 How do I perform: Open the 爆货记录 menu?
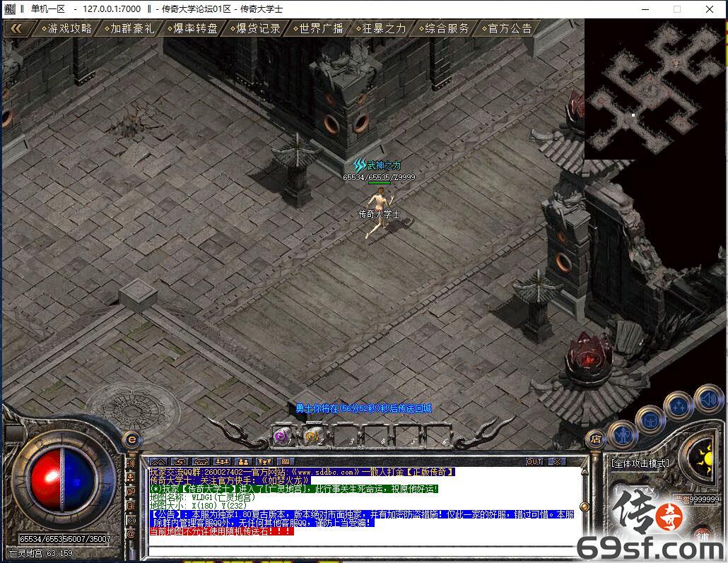click(x=256, y=29)
